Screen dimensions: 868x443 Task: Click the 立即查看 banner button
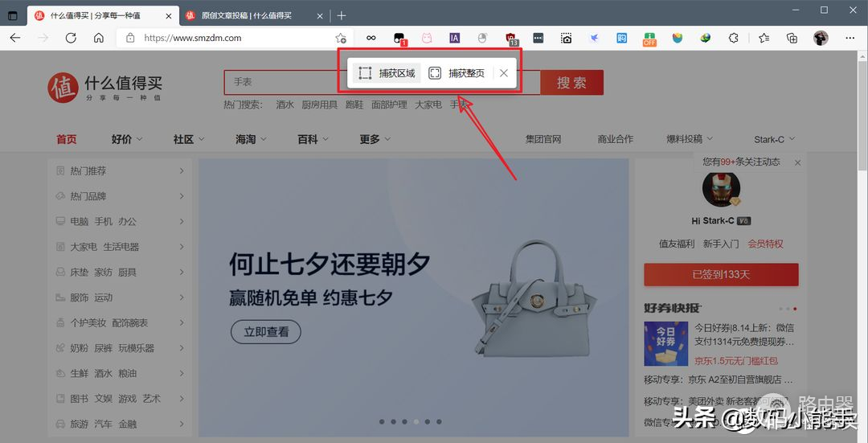coord(265,331)
